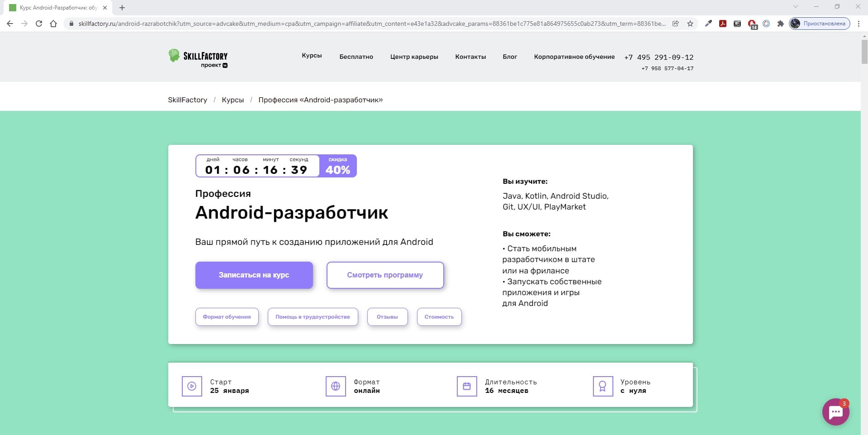Viewport: 868px width, 435px height.
Task: Go to Курсы breadcrumb link
Action: tap(232, 100)
